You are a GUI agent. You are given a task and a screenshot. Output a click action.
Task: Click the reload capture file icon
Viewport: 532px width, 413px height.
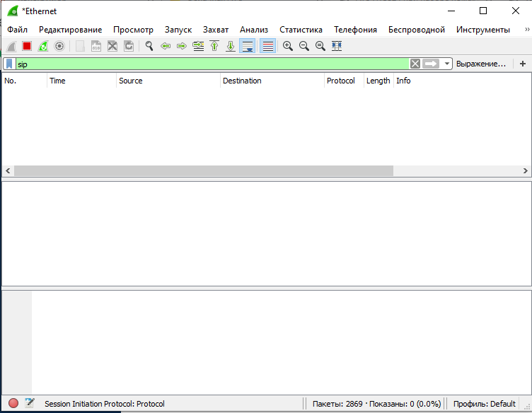tap(129, 46)
